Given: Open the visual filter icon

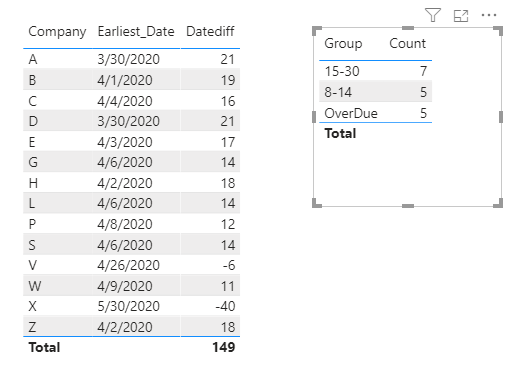Looking at the screenshot, I should coord(433,15).
